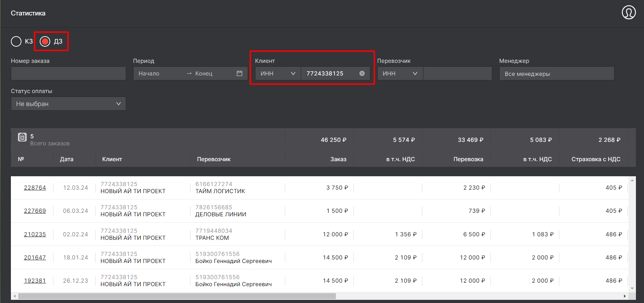Click the Начало period start field
Viewport: 644px width, 303px height.
pos(160,73)
